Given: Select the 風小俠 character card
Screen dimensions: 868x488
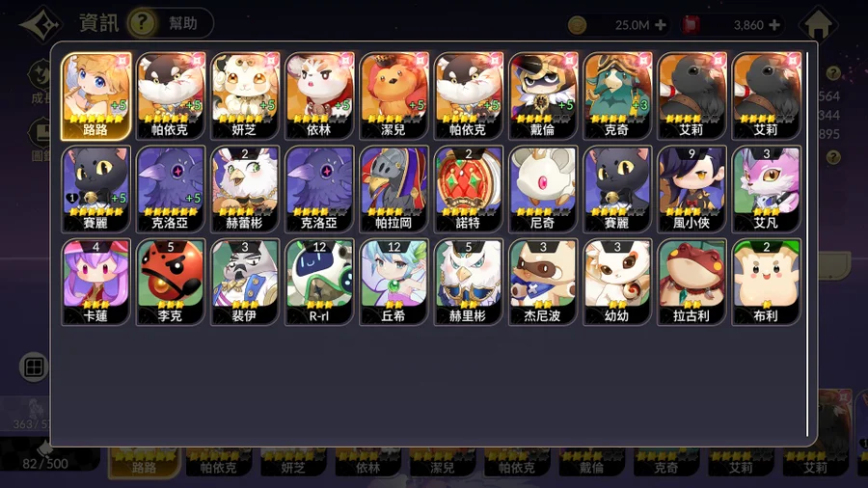Looking at the screenshot, I should click(692, 189).
